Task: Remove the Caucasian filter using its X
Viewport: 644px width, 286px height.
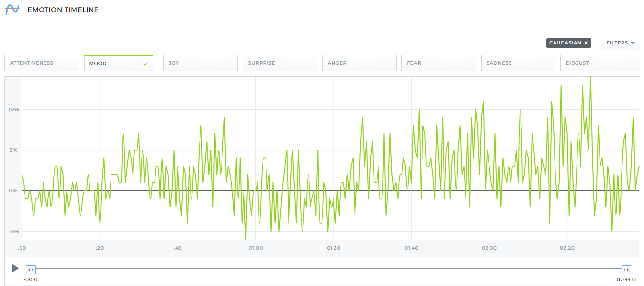Action: pyautogui.click(x=586, y=43)
